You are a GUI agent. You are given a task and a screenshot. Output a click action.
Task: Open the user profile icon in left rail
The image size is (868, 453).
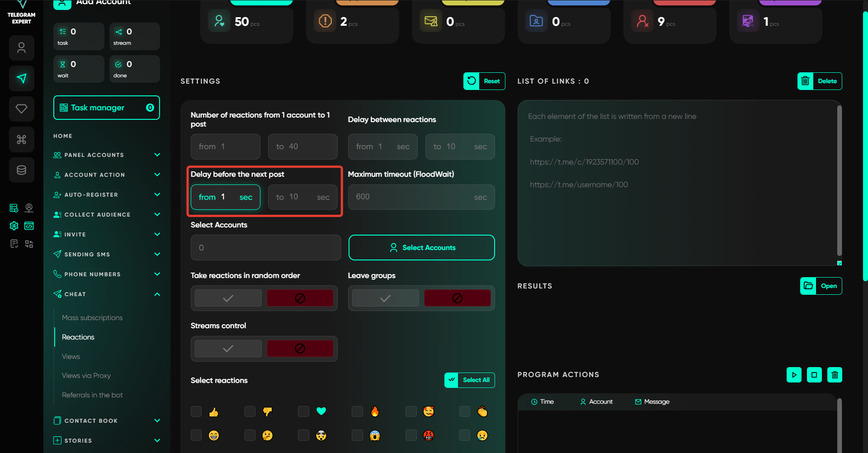21,48
